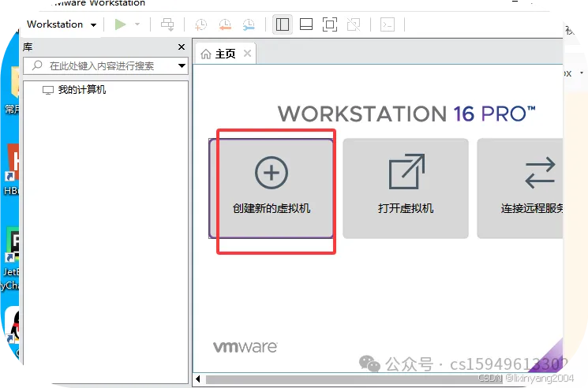Image resolution: width=588 pixels, height=388 pixels.
Task: Click 打开虚拟机 tile
Action: (x=406, y=188)
